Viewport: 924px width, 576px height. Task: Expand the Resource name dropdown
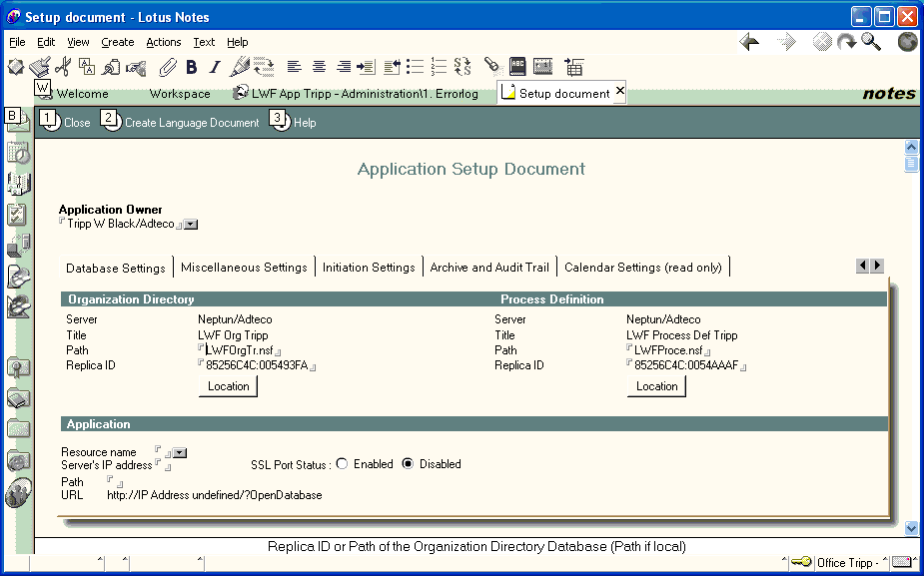(x=181, y=453)
